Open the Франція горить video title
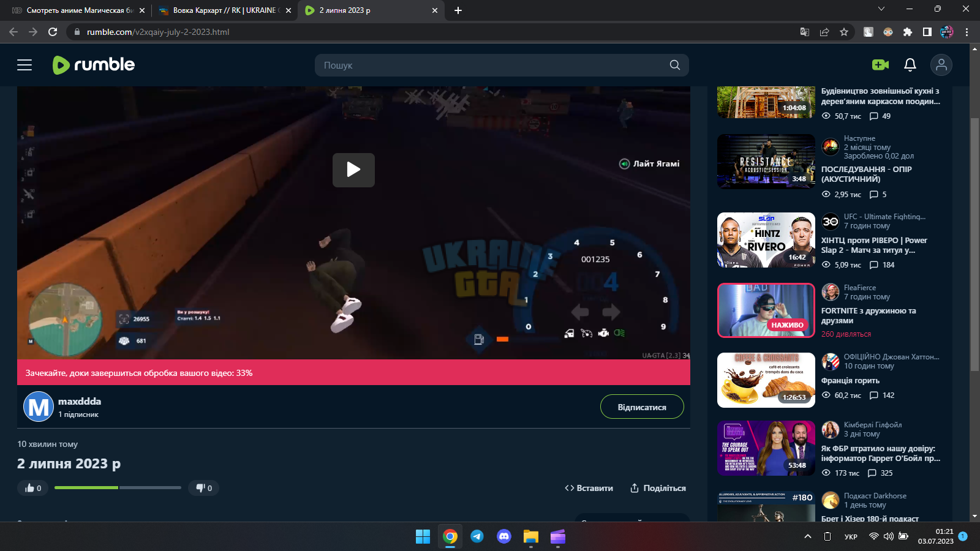Screen dimensions: 980x551 click(850, 381)
